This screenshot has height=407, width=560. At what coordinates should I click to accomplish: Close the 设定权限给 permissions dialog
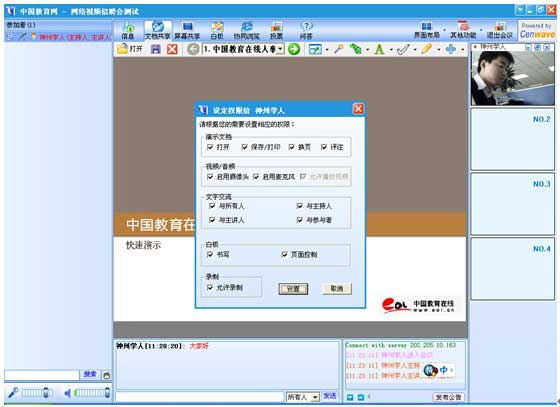point(358,109)
